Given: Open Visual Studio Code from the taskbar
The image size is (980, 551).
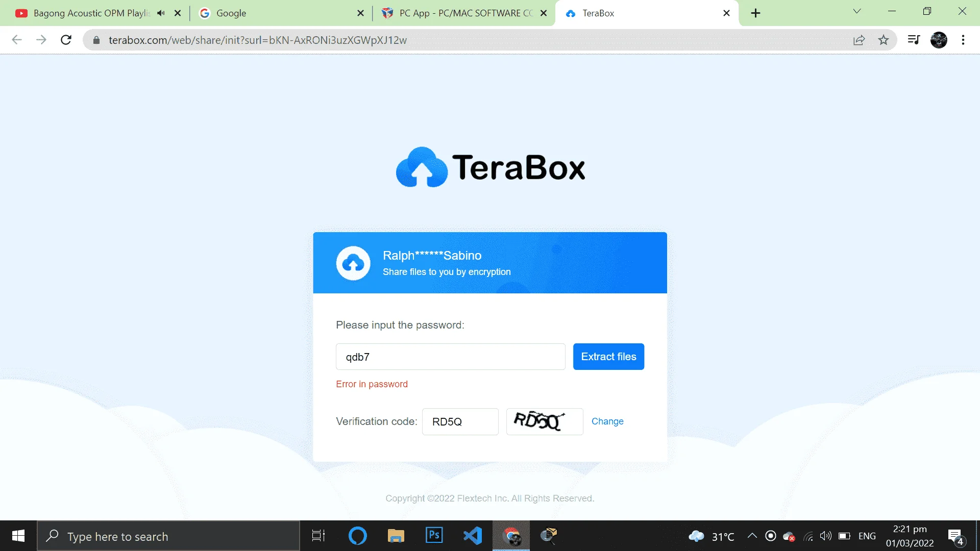Looking at the screenshot, I should point(473,536).
